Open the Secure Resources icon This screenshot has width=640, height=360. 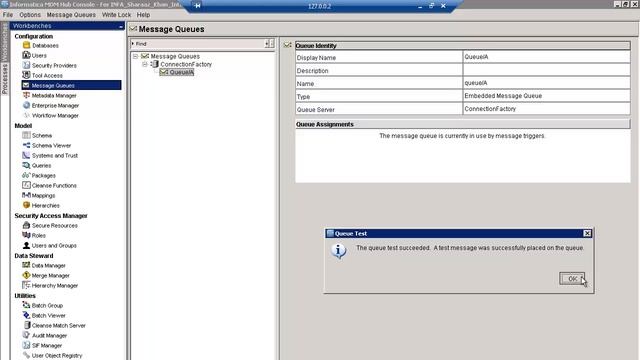click(x=27, y=225)
